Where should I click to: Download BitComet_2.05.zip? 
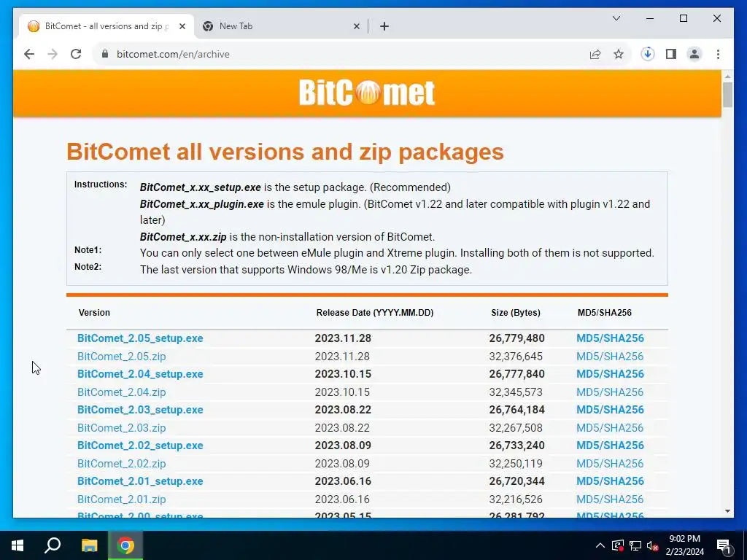[122, 356]
